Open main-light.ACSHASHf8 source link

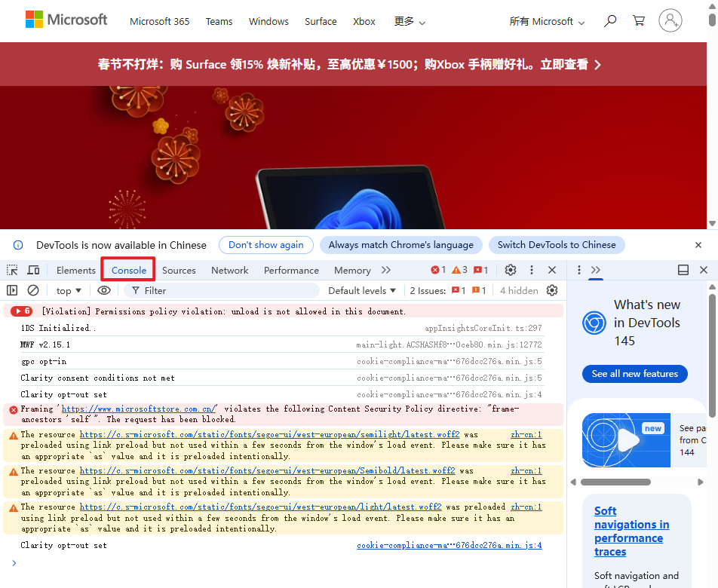(449, 345)
